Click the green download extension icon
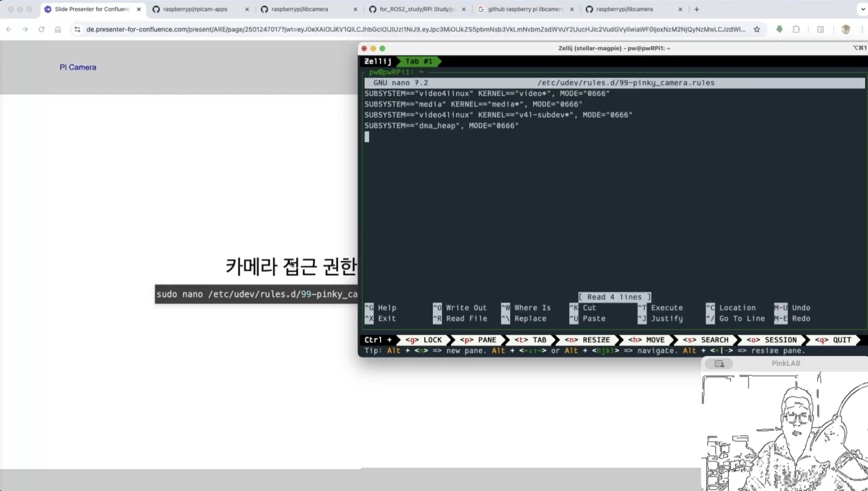868x491 pixels. [779, 29]
